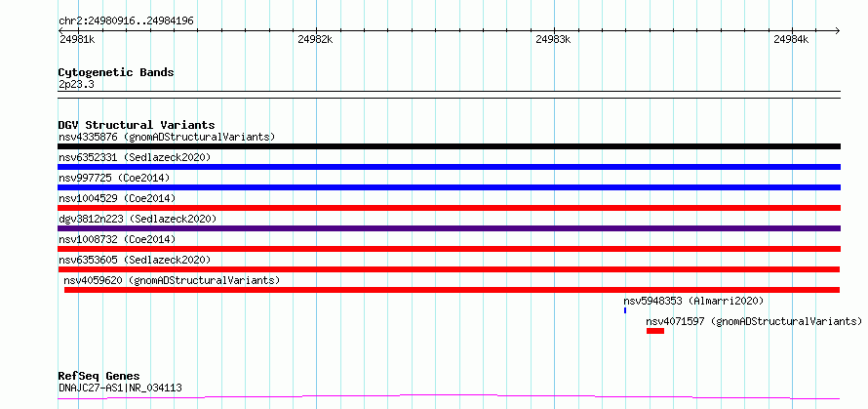Viewport: 868px width, 409px height.
Task: Click the nsv1008732 (Coe2014) label
Action: (116, 239)
